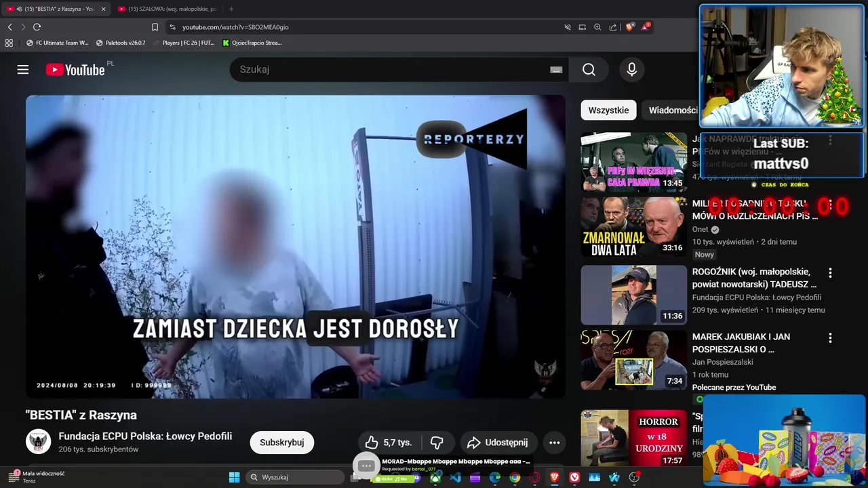Dislike the video with the thumbs-down
This screenshot has width=868, height=488.
coord(437,443)
